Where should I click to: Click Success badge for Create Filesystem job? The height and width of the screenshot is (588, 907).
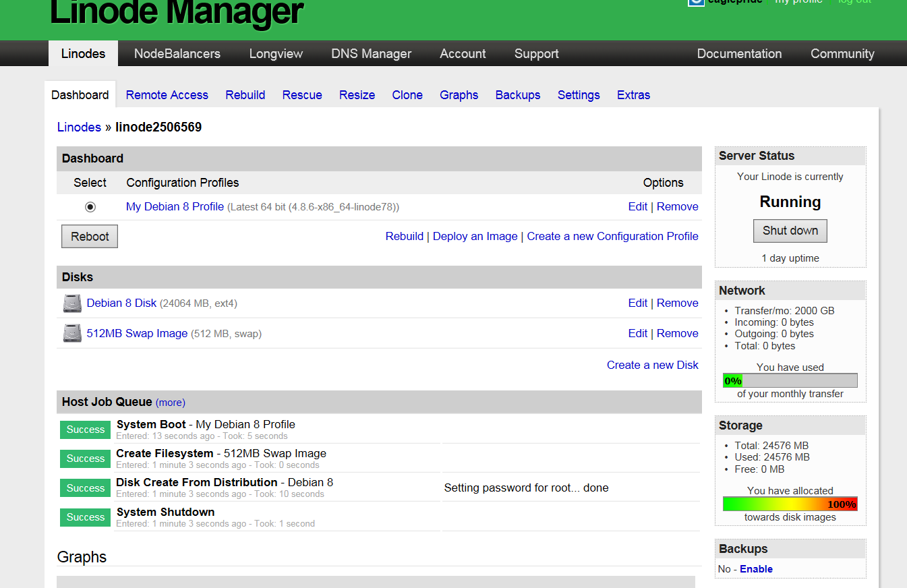coord(86,459)
